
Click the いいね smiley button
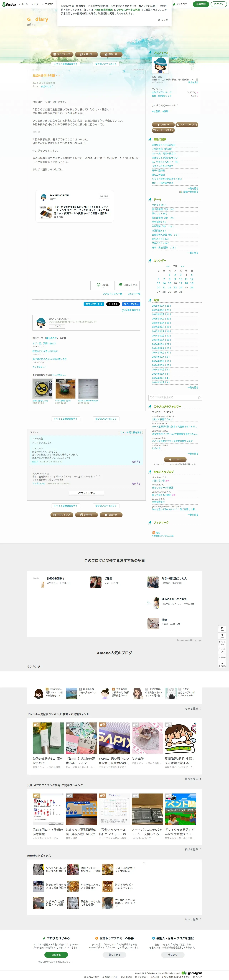[103, 285]
